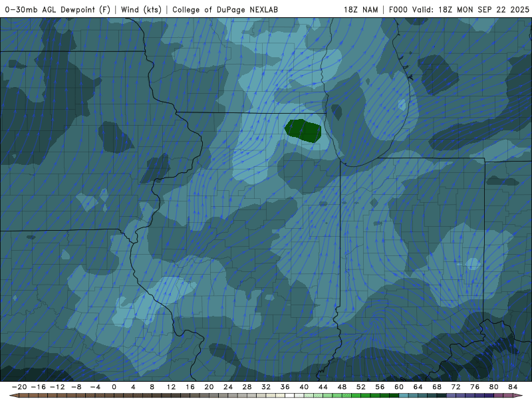Viewport: 532px width, 399px height.
Task: Click the 16 value on the color scale
Action: coord(190,387)
